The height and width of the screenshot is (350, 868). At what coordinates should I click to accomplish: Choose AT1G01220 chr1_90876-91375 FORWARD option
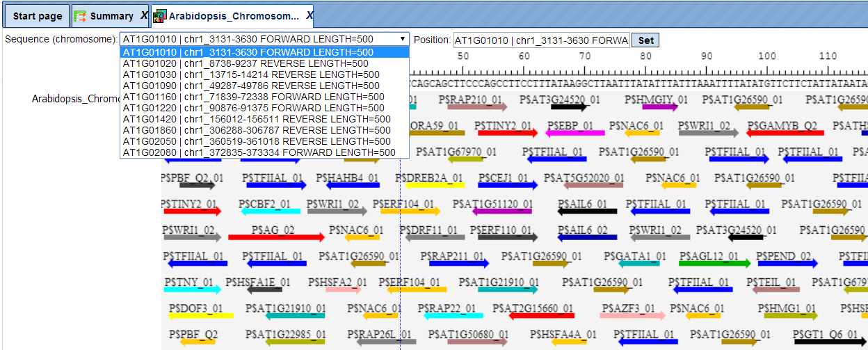click(x=264, y=108)
